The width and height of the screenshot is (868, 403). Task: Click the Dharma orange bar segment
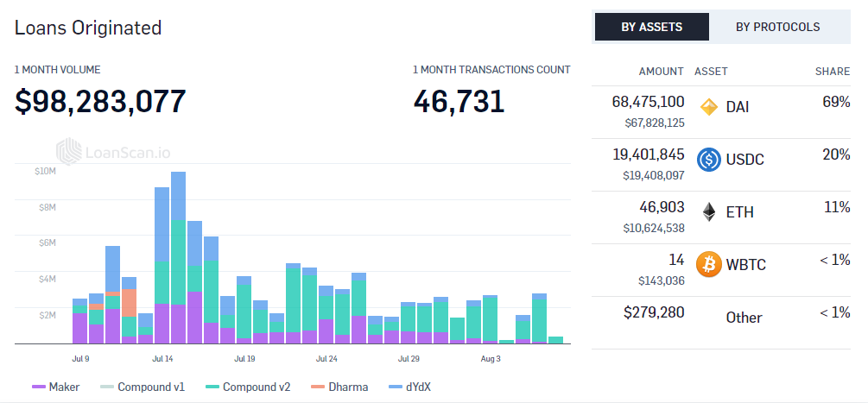[x=129, y=303]
